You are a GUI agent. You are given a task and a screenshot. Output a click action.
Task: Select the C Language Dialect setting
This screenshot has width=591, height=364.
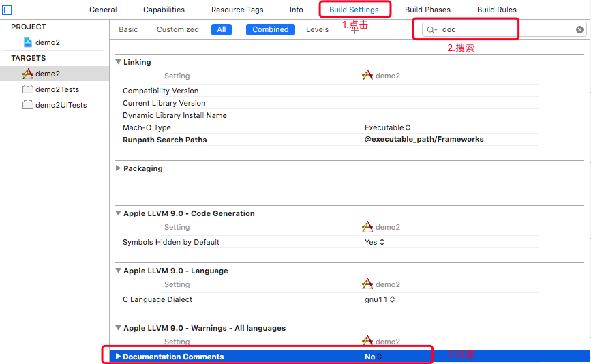(157, 299)
